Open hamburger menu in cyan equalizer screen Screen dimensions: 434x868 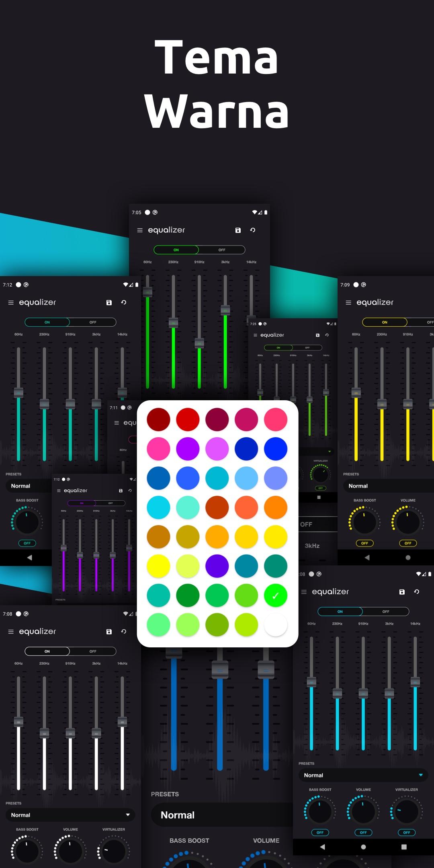304,592
